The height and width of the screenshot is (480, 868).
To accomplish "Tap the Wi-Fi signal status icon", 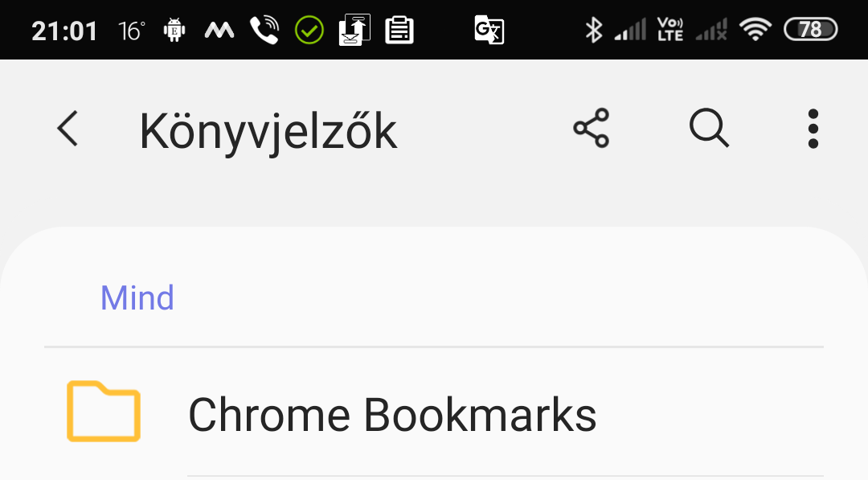I will (755, 29).
